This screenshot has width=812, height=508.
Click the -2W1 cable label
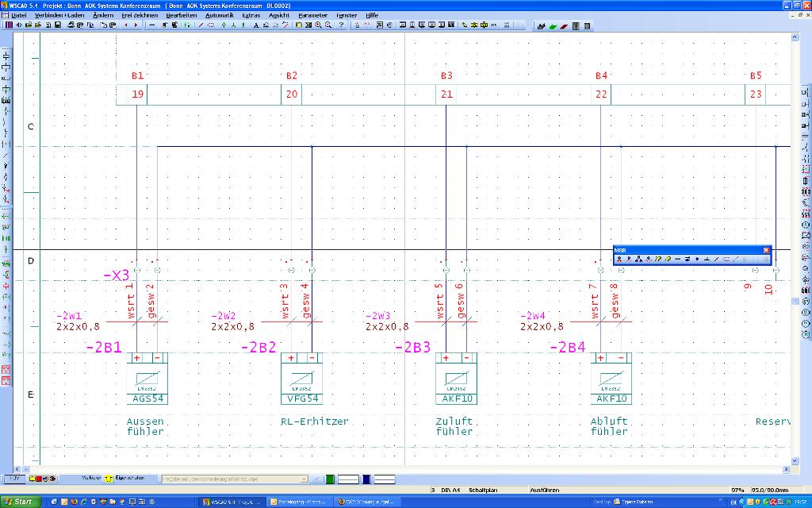pos(69,316)
